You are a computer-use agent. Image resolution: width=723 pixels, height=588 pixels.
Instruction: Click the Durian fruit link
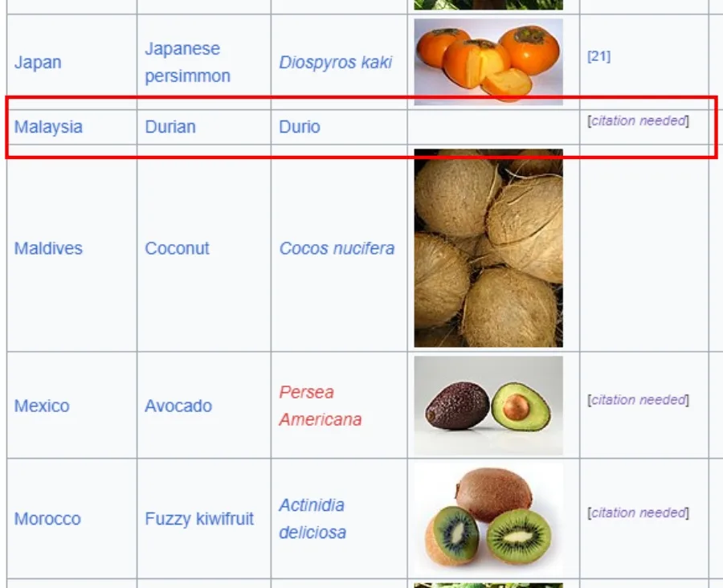pyautogui.click(x=170, y=127)
